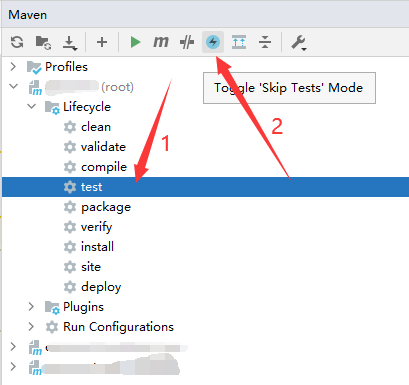The width and height of the screenshot is (409, 385).
Task: Expand the Plugins node
Action: (31, 307)
